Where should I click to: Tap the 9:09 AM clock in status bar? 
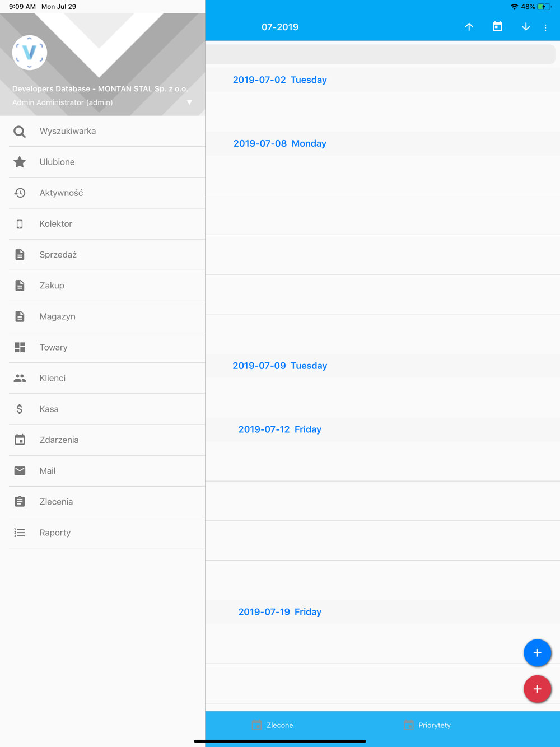point(22,7)
